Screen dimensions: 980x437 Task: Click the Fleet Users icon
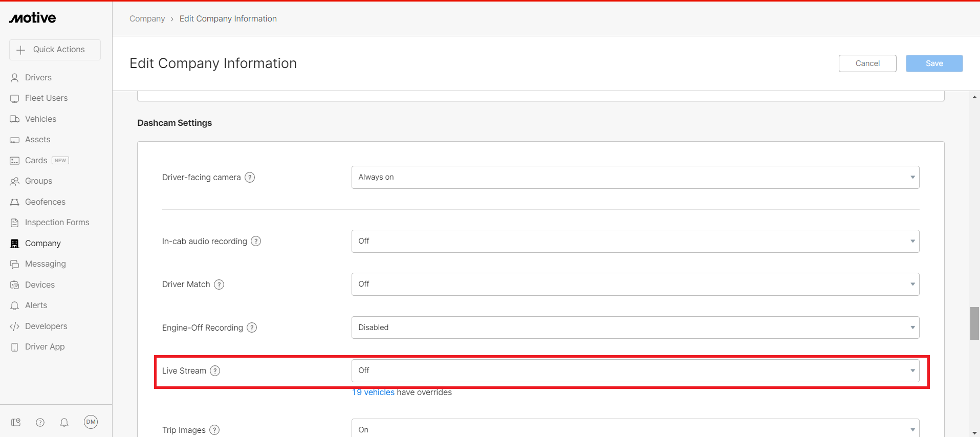(15, 98)
